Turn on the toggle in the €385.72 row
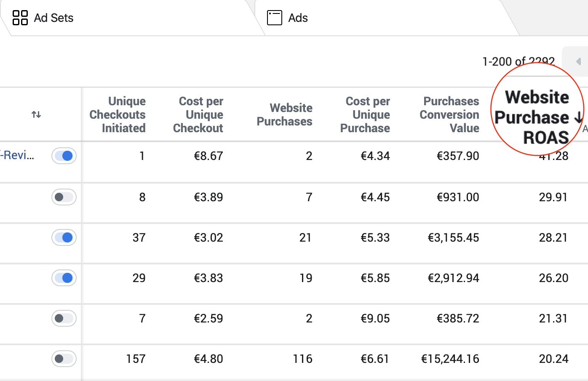This screenshot has height=381, width=588. point(64,318)
